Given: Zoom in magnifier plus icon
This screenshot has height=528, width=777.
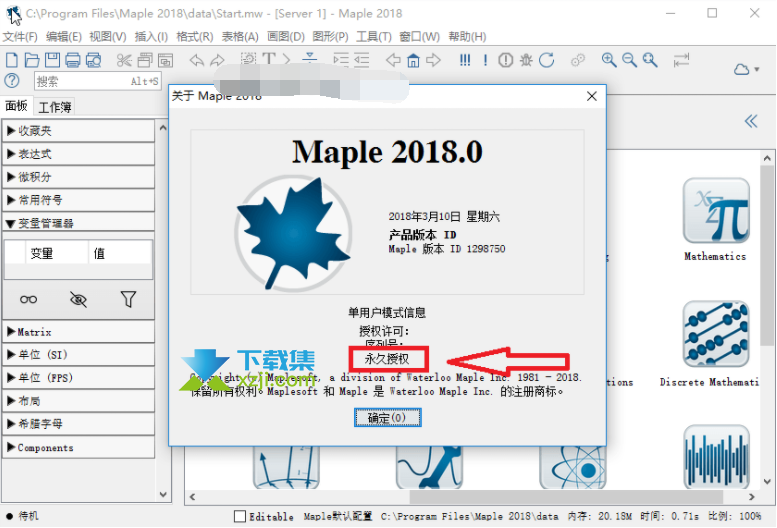Looking at the screenshot, I should [x=609, y=60].
